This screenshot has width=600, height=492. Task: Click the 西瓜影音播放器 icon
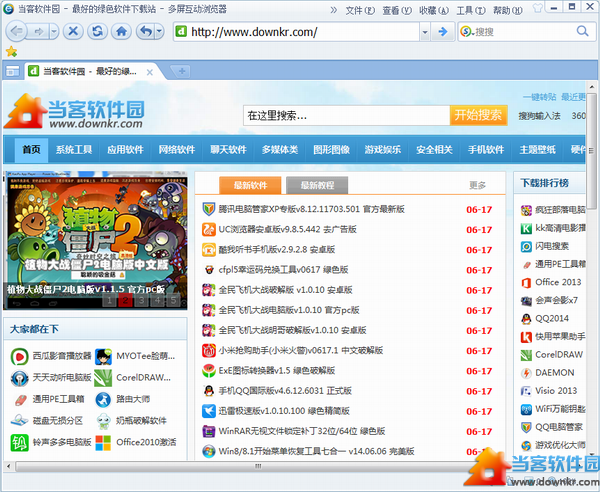coord(20,357)
